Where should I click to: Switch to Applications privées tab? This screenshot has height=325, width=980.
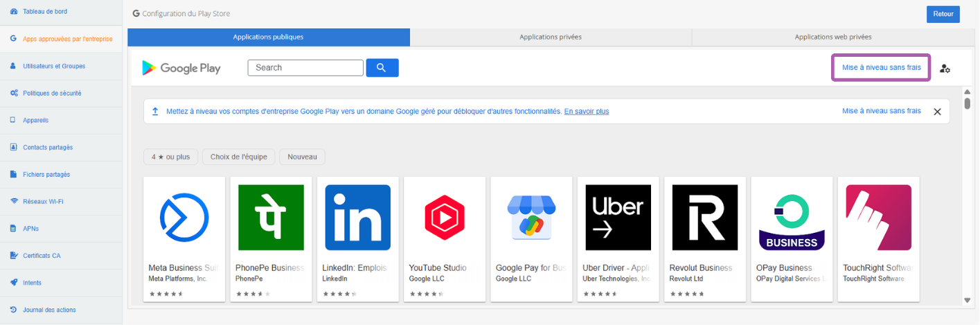(551, 37)
